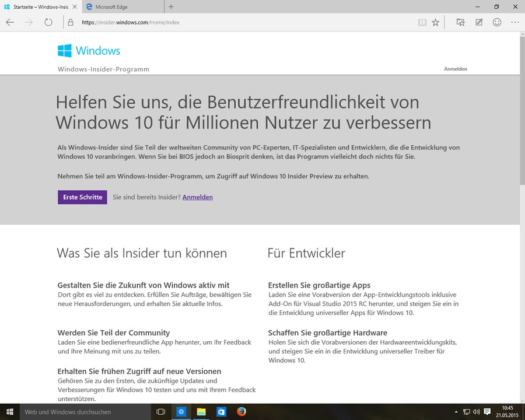Image resolution: width=525 pixels, height=420 pixels.
Task: Add page to favorites star
Action: (435, 22)
